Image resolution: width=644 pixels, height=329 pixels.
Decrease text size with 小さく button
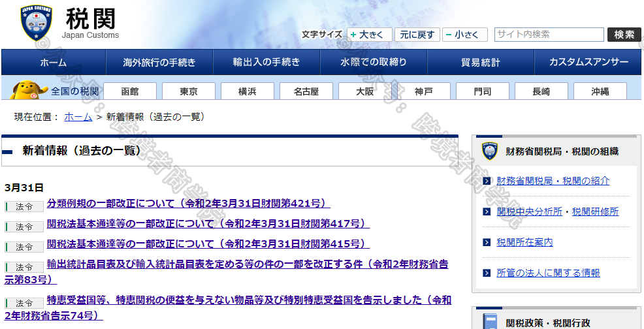click(x=464, y=35)
